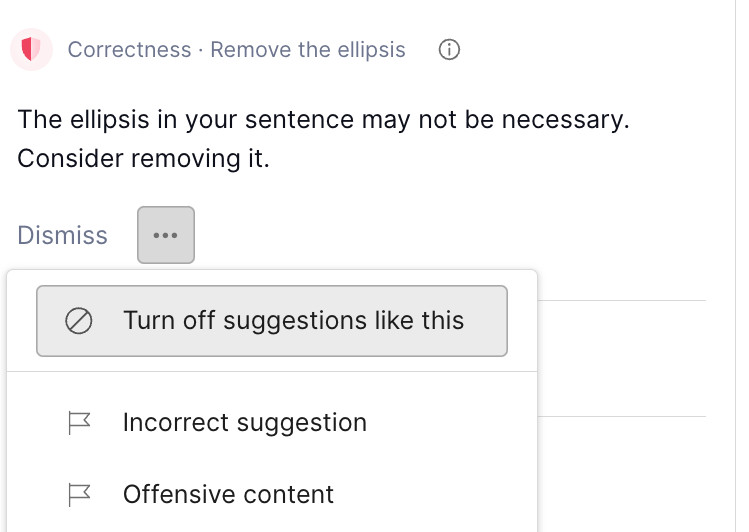The width and height of the screenshot is (749, 532).
Task: Toggle the three-dots more options button
Action: [166, 235]
